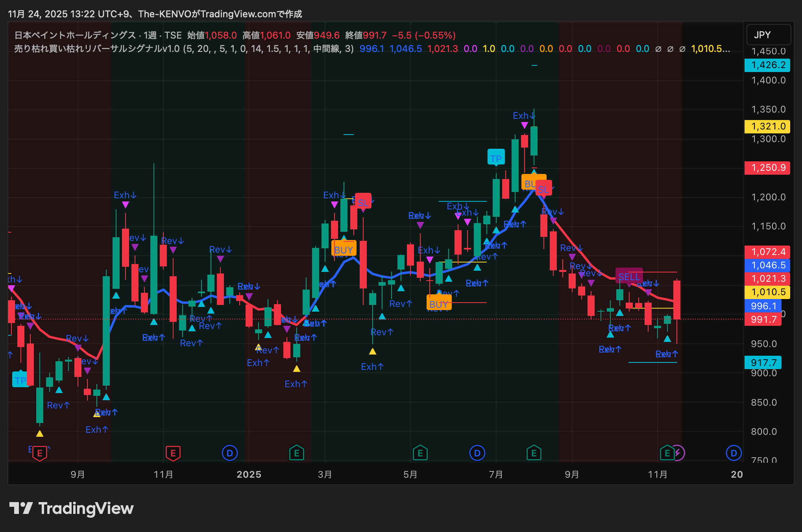Image resolution: width=802 pixels, height=532 pixels.
Task: Click the dividend D marker below December 20
Action: pos(734,453)
